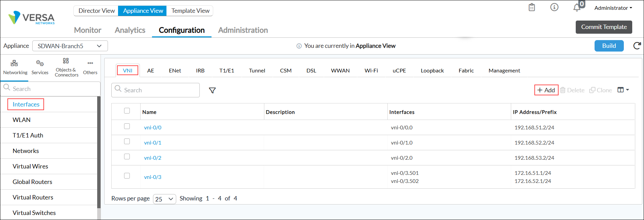Click the Versa Networks logo
This screenshot has width=644, height=220.
(x=32, y=18)
